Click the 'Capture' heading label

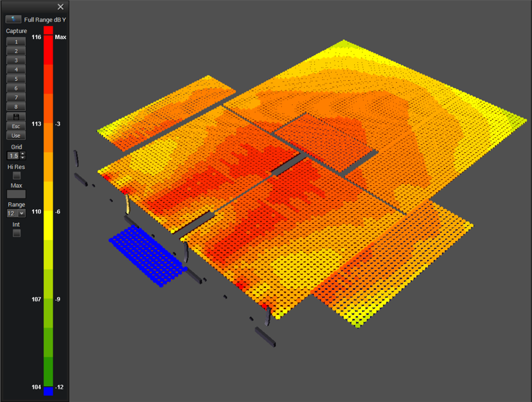17,31
